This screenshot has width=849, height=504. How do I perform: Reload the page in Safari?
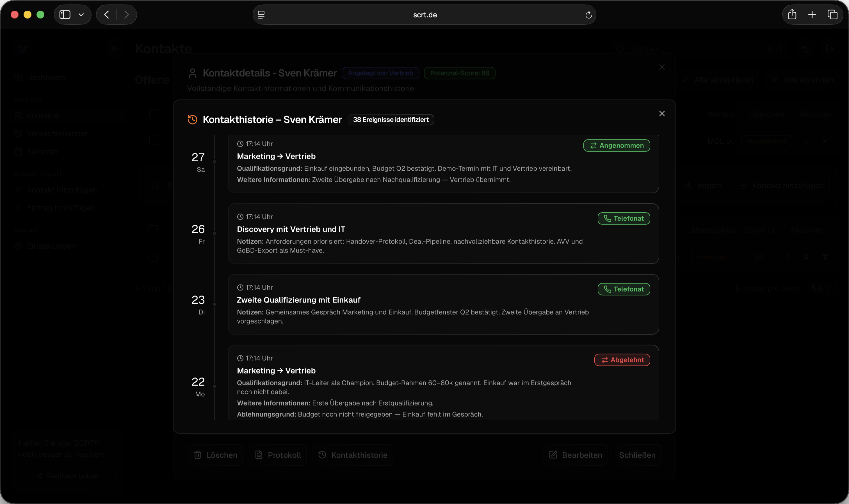tap(588, 15)
